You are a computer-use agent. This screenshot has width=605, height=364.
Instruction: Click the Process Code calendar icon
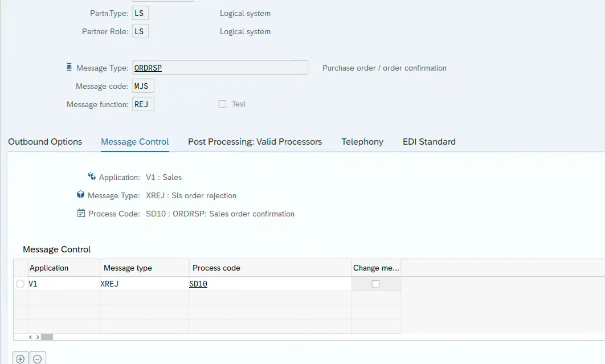point(81,214)
